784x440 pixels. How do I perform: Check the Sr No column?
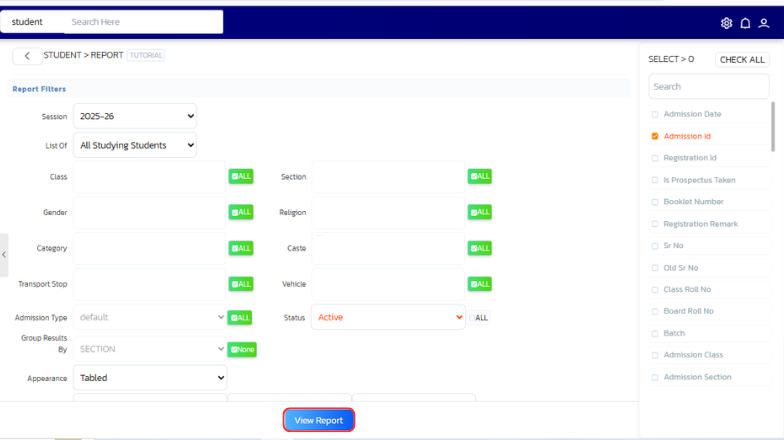[x=654, y=246]
